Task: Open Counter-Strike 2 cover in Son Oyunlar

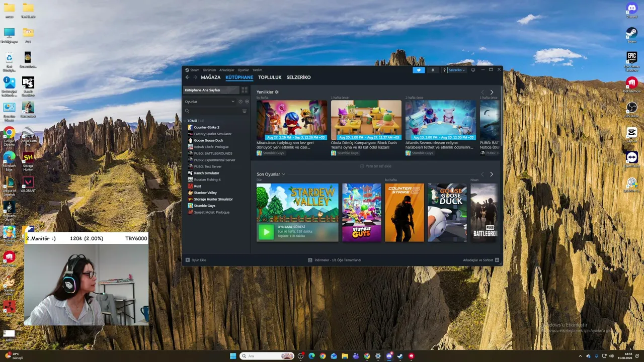Action: tap(405, 212)
